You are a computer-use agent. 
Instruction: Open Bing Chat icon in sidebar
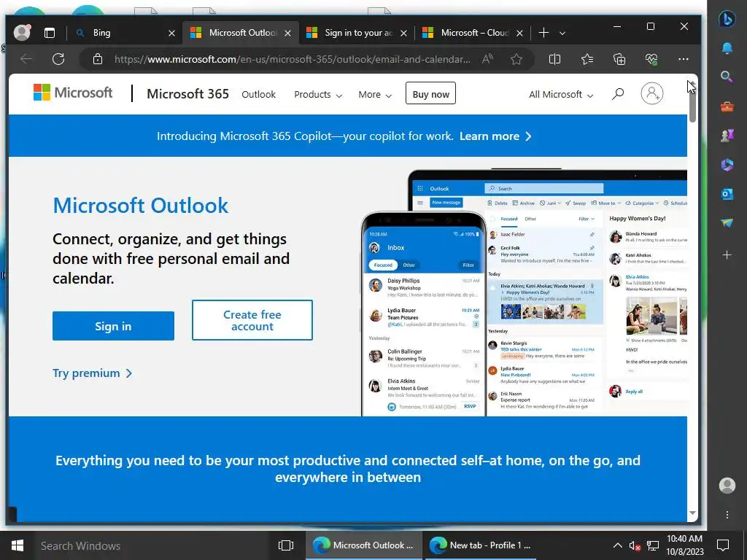727,19
